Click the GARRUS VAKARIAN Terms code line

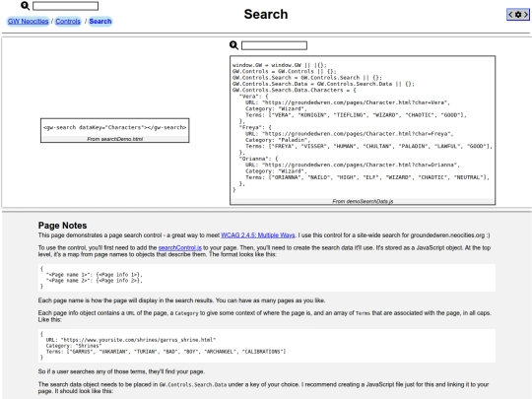pyautogui.click(x=166, y=352)
